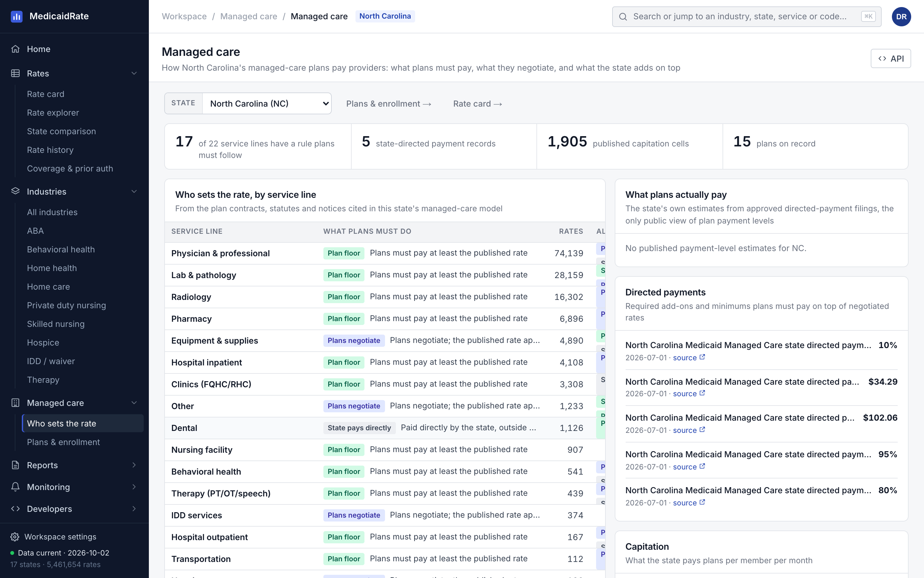Expand the Developers sidebar chevron
Screen dimensions: 924x578
134,508
